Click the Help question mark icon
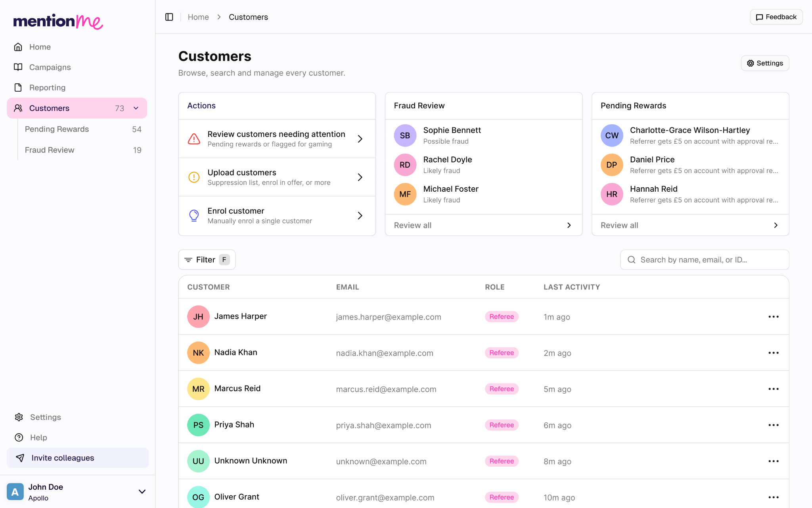The height and width of the screenshot is (508, 812). click(19, 437)
